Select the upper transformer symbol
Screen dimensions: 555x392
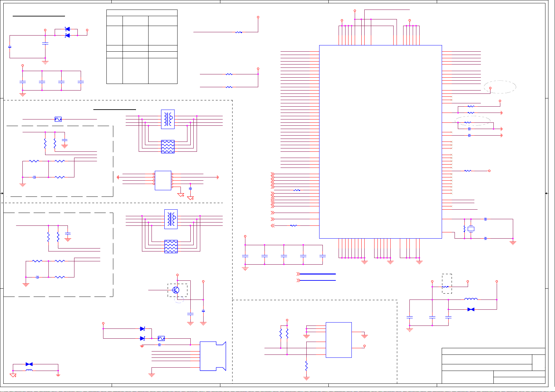[168, 119]
